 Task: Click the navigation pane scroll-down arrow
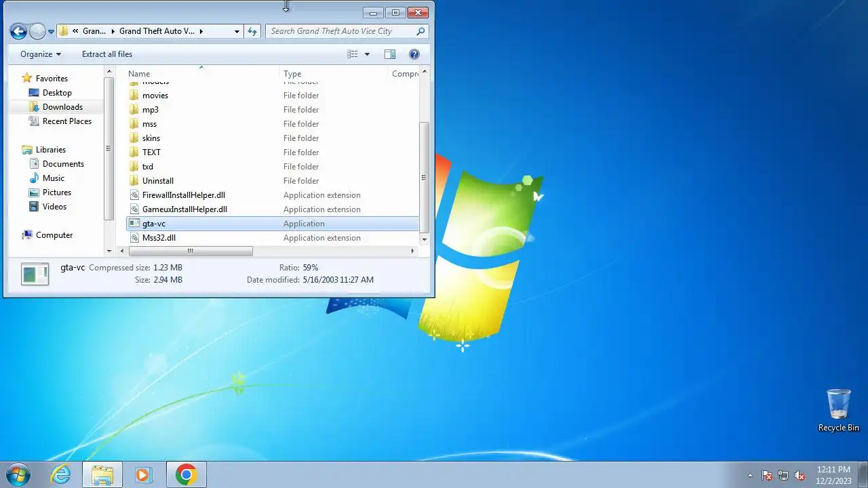click(109, 251)
